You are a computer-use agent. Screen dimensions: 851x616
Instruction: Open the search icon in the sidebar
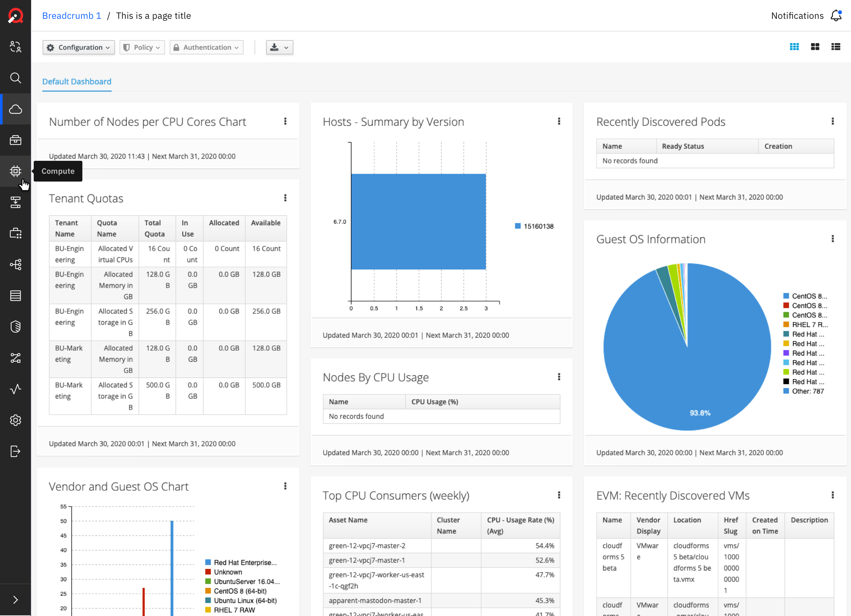coord(15,78)
